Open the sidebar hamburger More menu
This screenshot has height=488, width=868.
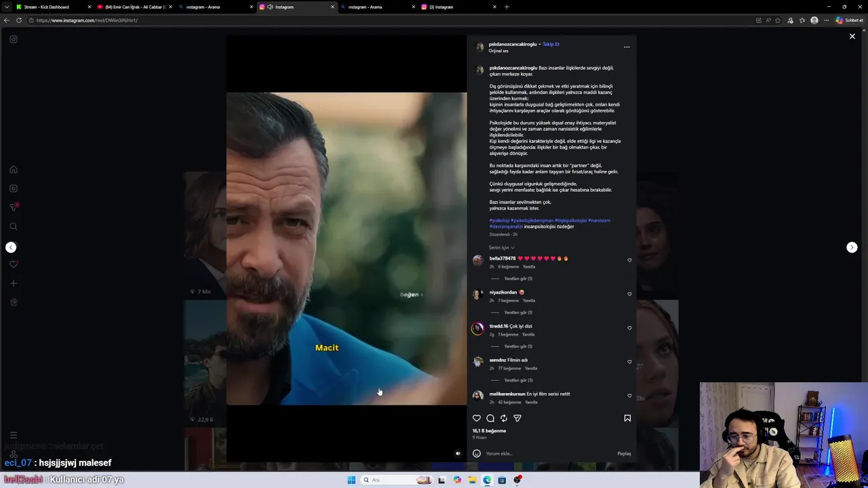14,435
